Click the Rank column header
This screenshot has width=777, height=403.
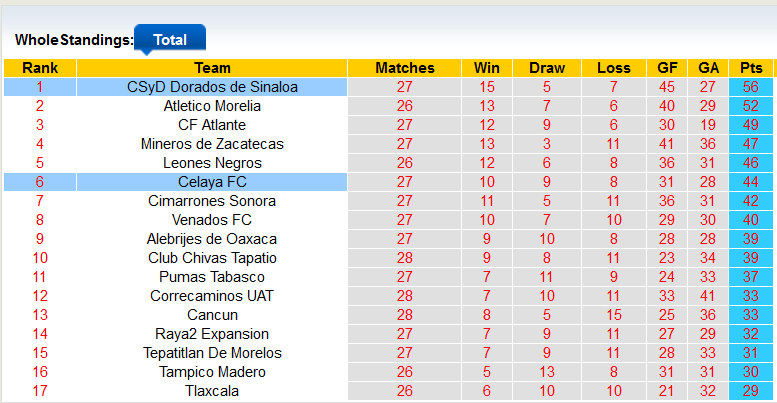pos(40,68)
